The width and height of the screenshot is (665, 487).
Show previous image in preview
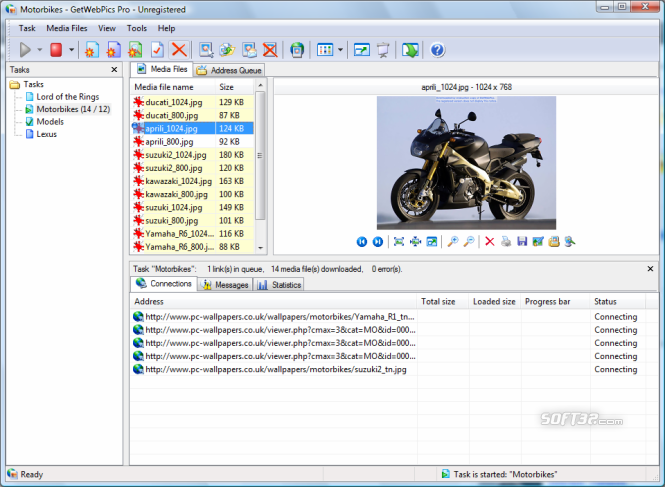[362, 242]
